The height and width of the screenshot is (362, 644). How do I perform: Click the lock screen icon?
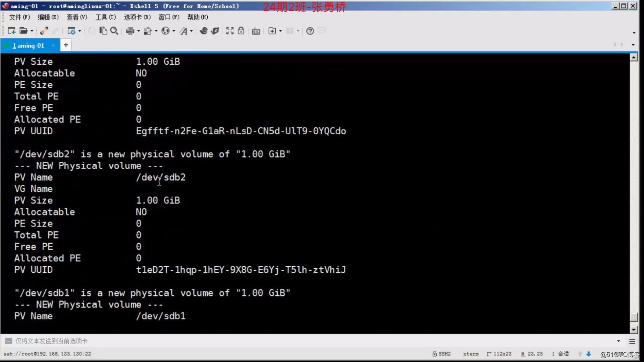(x=241, y=31)
